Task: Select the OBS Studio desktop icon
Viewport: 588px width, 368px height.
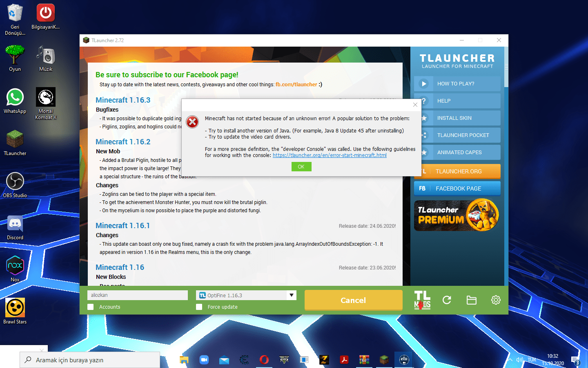Action: click(x=15, y=185)
